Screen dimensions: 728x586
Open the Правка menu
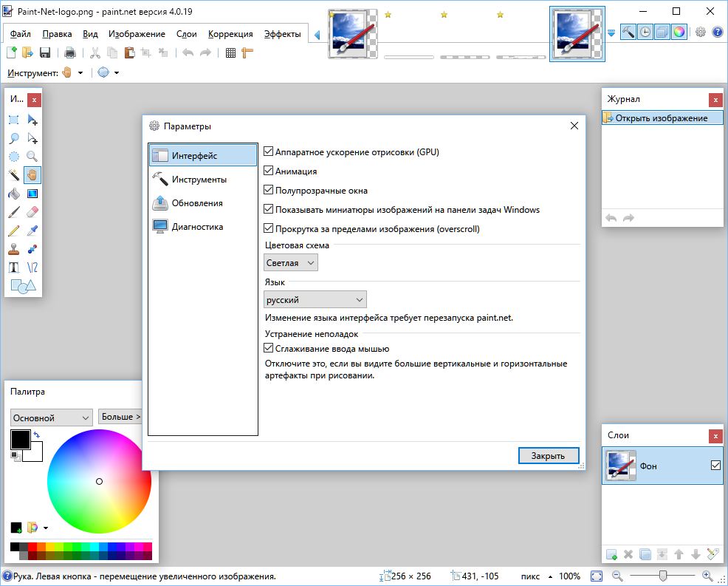pos(57,34)
